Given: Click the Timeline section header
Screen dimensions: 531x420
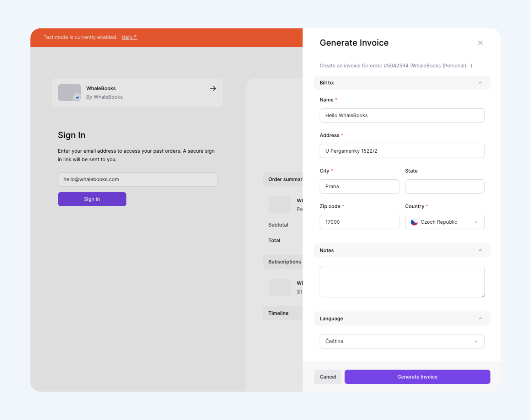Looking at the screenshot, I should 283,313.
